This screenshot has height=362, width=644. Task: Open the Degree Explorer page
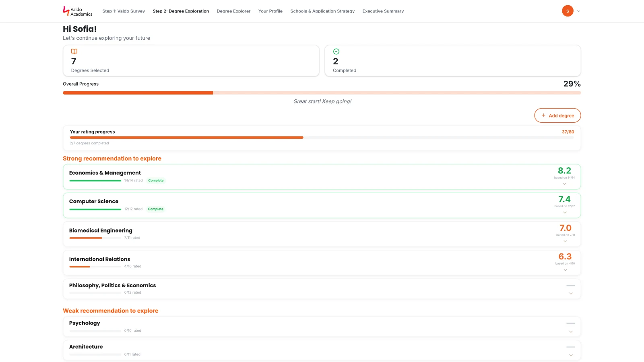(233, 11)
